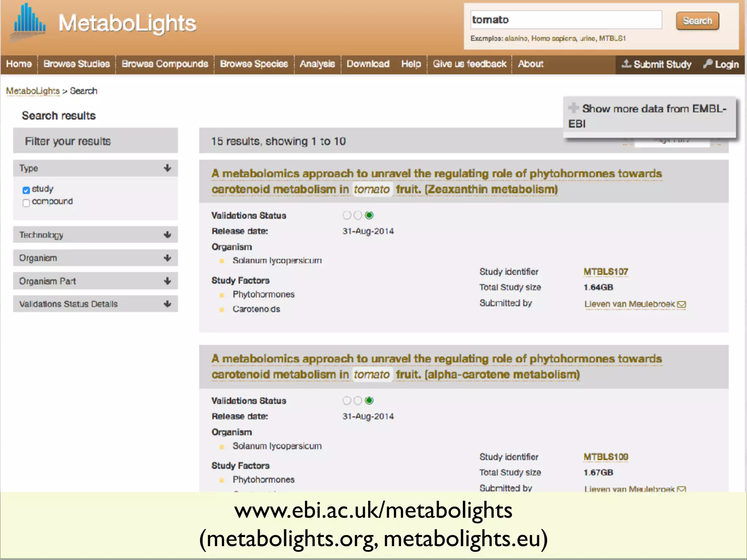Click 'Filter your results' heading
This screenshot has width=747, height=560.
click(x=68, y=141)
